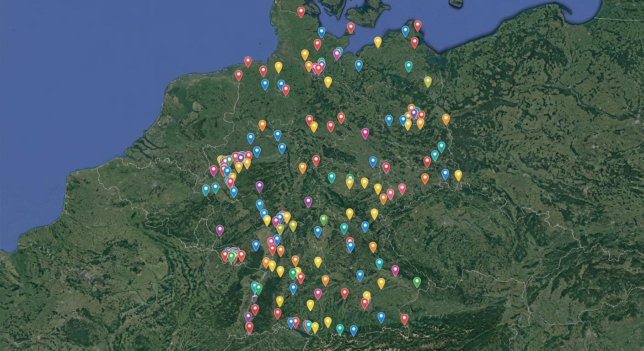Screen dimensions: 644x351
Task: Select the teal pin east of Rostock
Action: pyautogui.click(x=408, y=66)
